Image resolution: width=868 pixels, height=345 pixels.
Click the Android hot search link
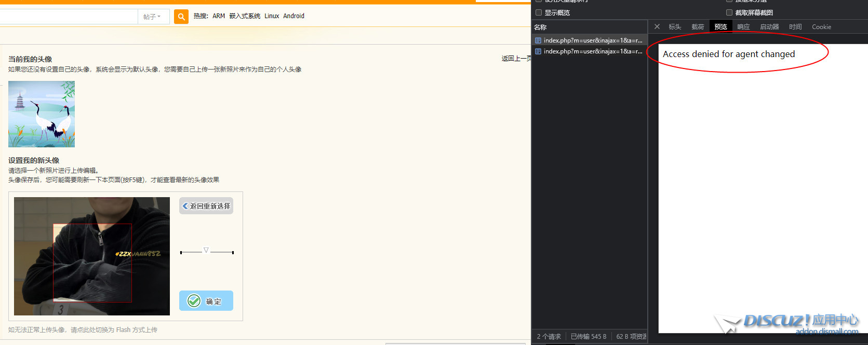[x=293, y=16]
